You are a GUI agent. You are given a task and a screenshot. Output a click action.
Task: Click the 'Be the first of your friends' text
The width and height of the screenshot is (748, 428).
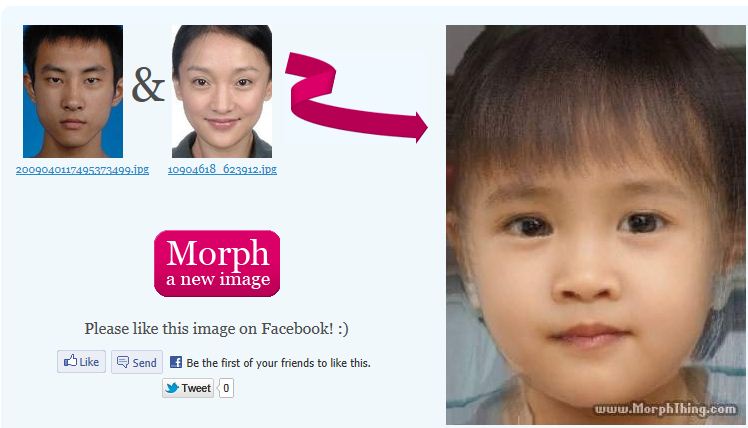tap(279, 363)
